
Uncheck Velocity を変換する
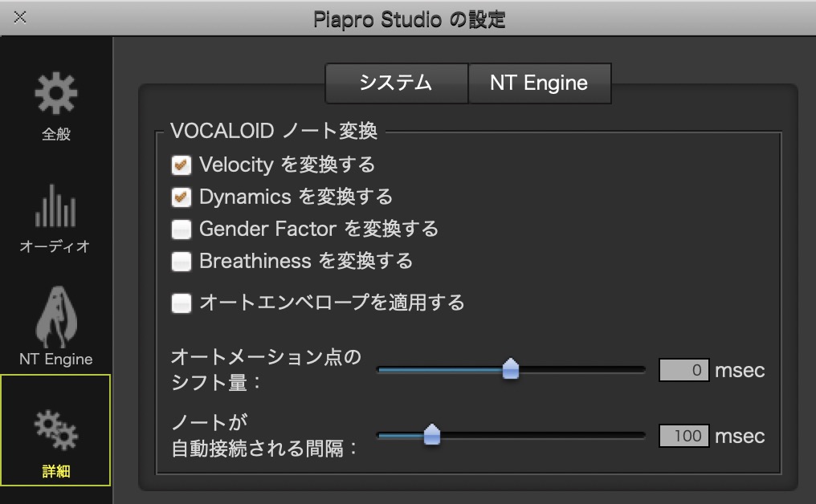click(182, 165)
